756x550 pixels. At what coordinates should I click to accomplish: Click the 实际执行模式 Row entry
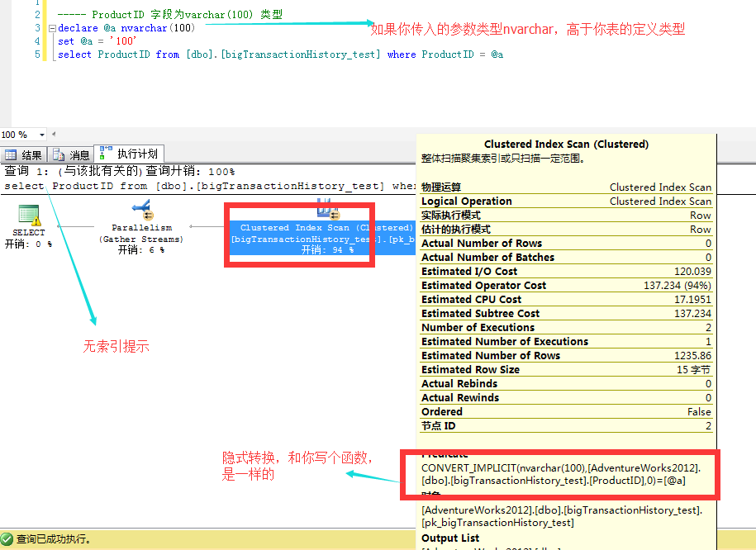tap(566, 215)
